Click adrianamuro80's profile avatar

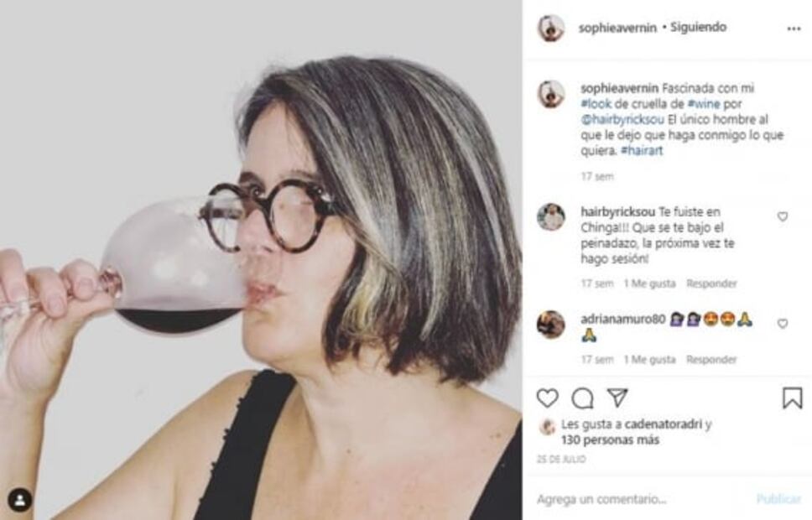click(x=553, y=321)
